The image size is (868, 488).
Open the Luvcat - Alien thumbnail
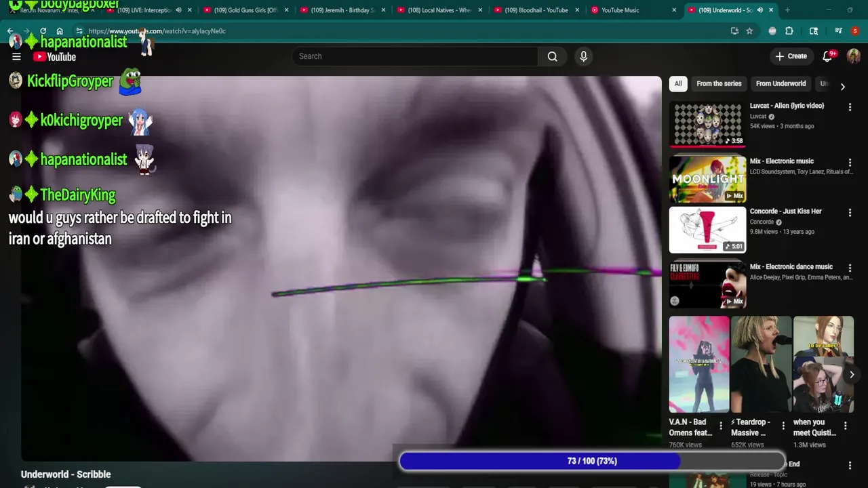click(x=707, y=124)
